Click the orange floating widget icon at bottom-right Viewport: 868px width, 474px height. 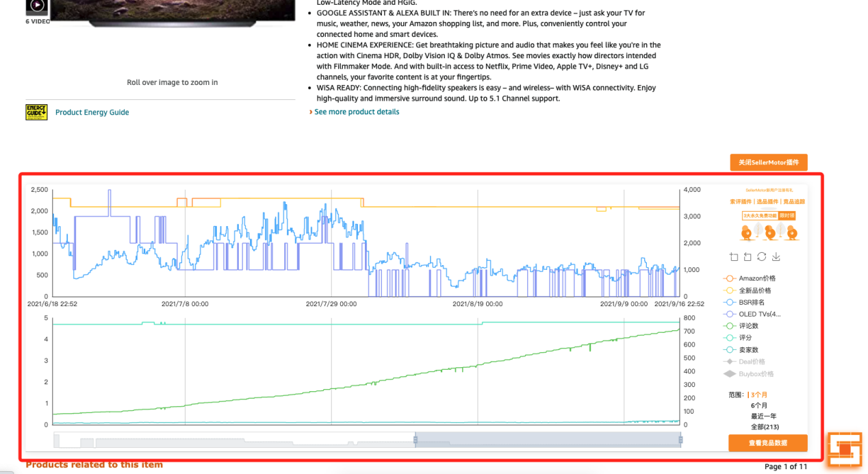(x=844, y=449)
